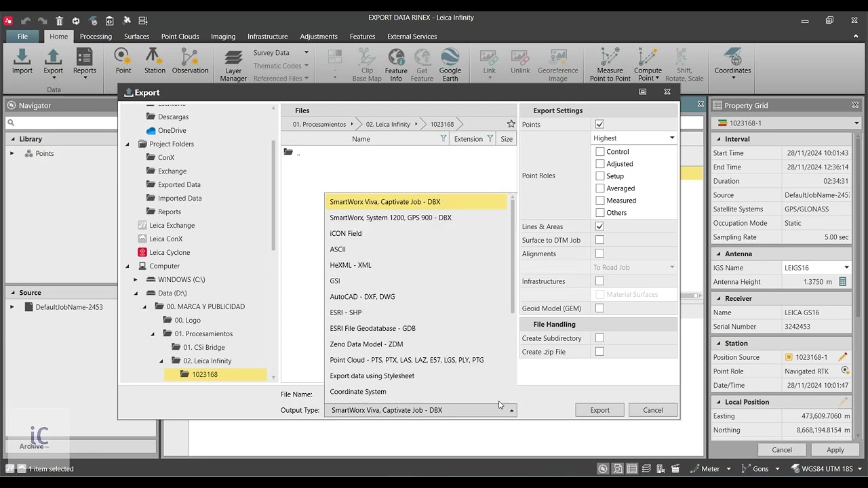This screenshot has height=488, width=868.
Task: Open the Meter units dropdown in status bar
Action: (729, 469)
